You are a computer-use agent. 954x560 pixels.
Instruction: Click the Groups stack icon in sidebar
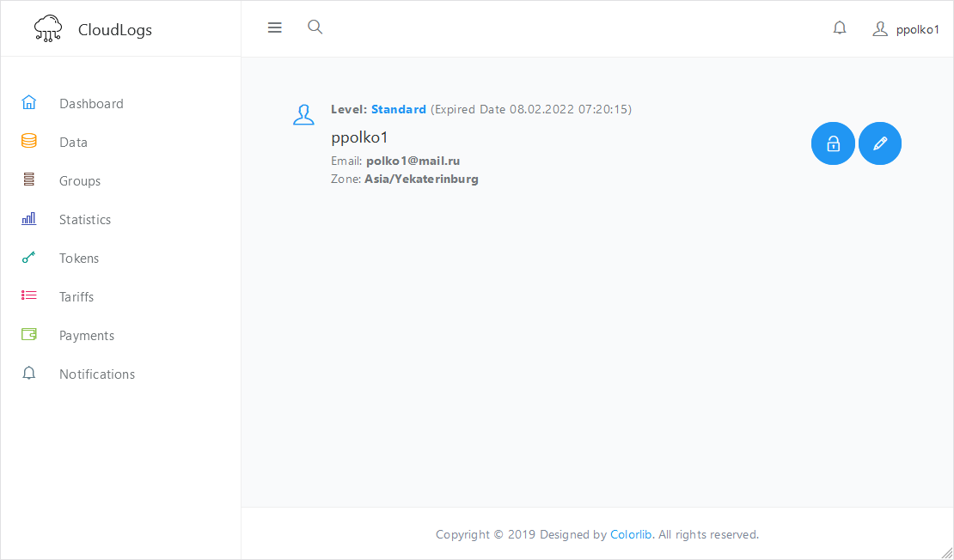29,180
